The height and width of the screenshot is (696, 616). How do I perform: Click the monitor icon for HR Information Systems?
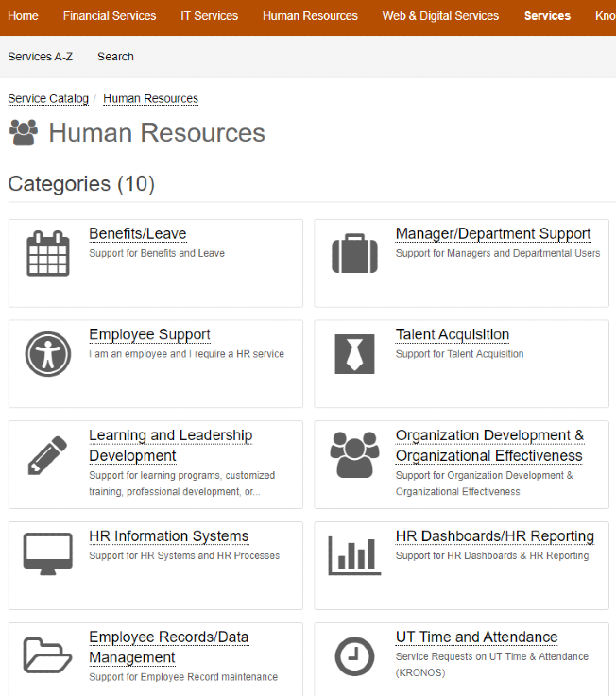click(x=48, y=554)
